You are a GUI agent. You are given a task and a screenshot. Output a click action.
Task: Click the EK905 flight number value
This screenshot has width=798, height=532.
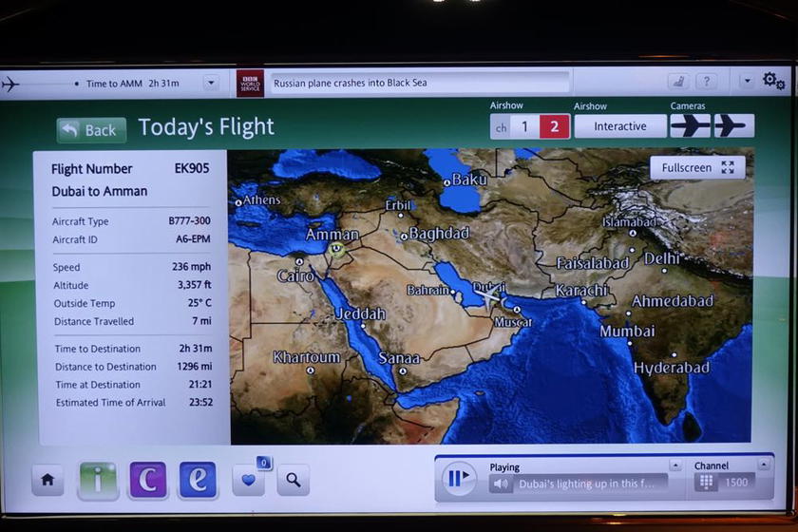tap(192, 168)
